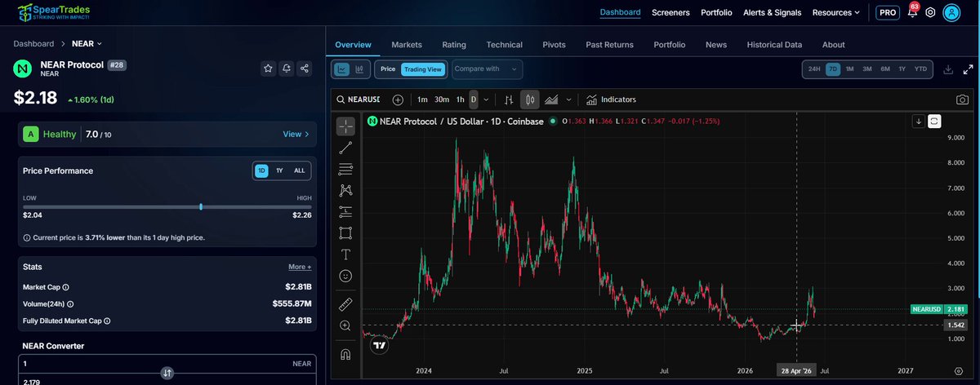
Task: Add NEAR to favorites with star icon
Action: click(x=268, y=69)
